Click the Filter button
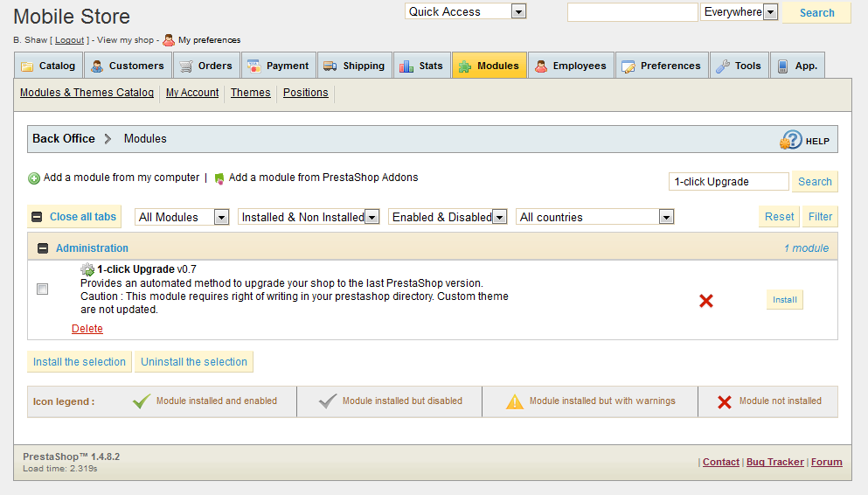Viewport: 868px width, 495px height. click(x=820, y=217)
